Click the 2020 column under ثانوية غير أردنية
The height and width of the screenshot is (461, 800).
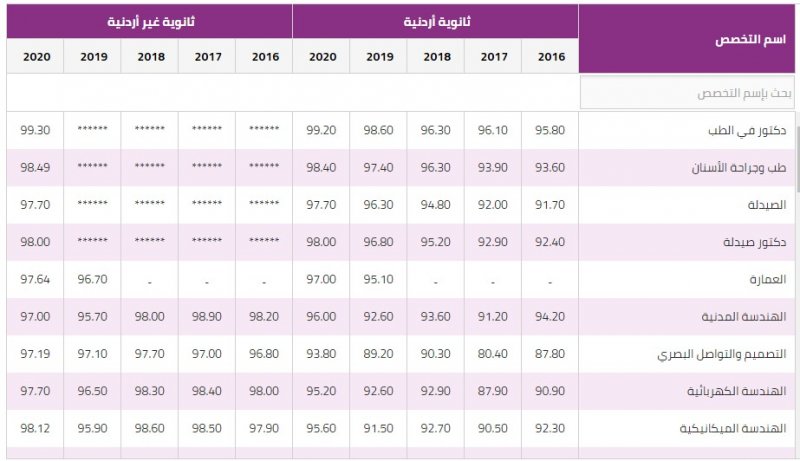pyautogui.click(x=35, y=57)
